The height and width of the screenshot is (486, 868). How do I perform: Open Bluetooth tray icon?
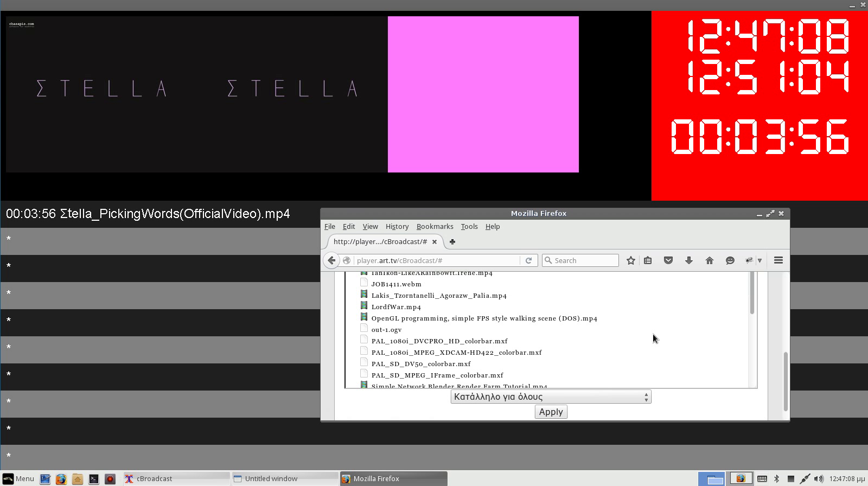tap(776, 479)
